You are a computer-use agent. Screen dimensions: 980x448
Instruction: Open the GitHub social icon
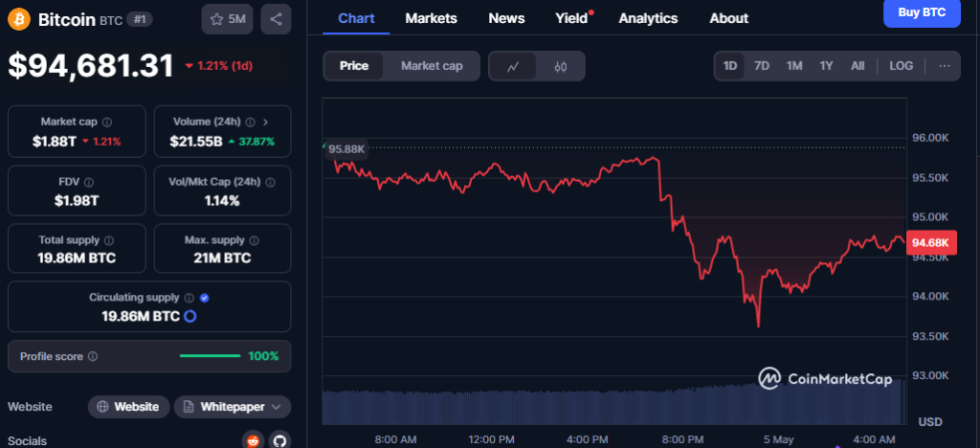click(x=279, y=440)
